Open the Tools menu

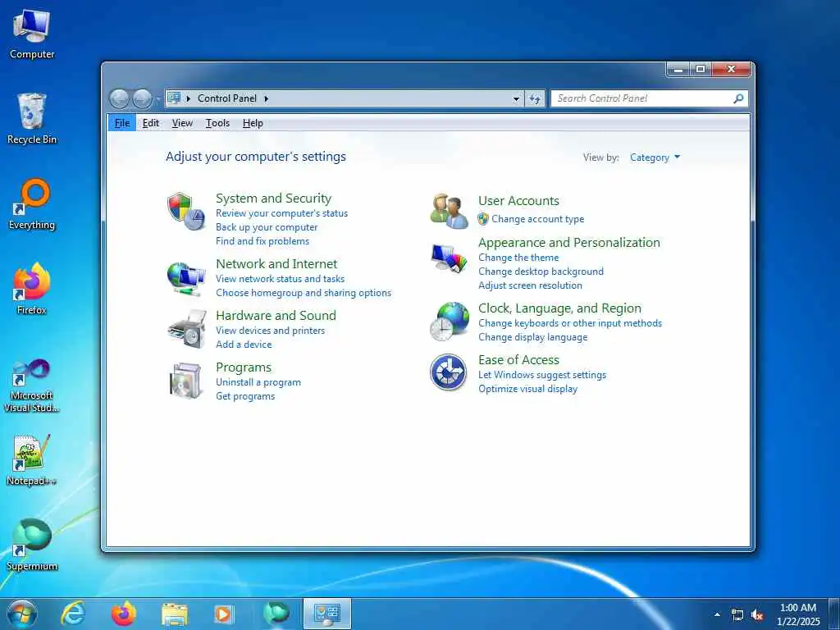pos(217,123)
